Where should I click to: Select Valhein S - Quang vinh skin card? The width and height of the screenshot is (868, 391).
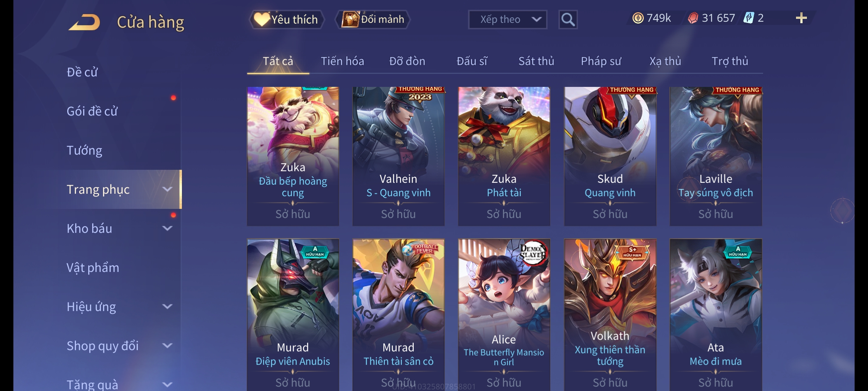click(399, 156)
